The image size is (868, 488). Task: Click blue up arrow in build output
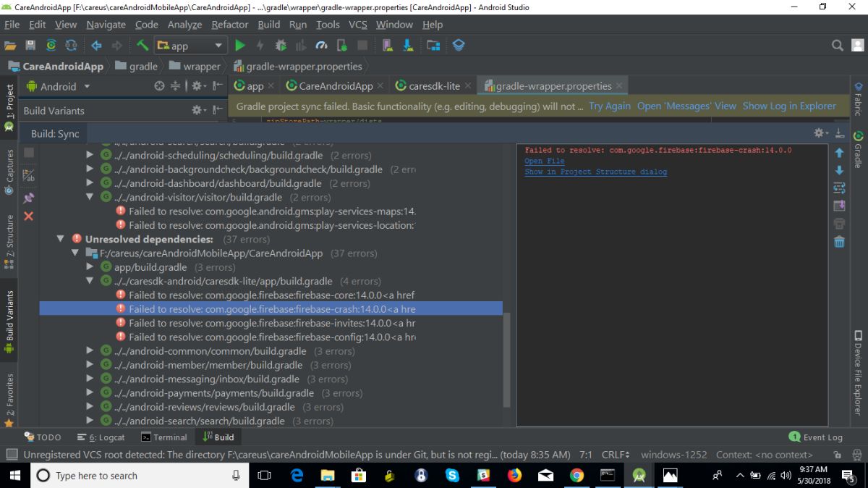839,153
